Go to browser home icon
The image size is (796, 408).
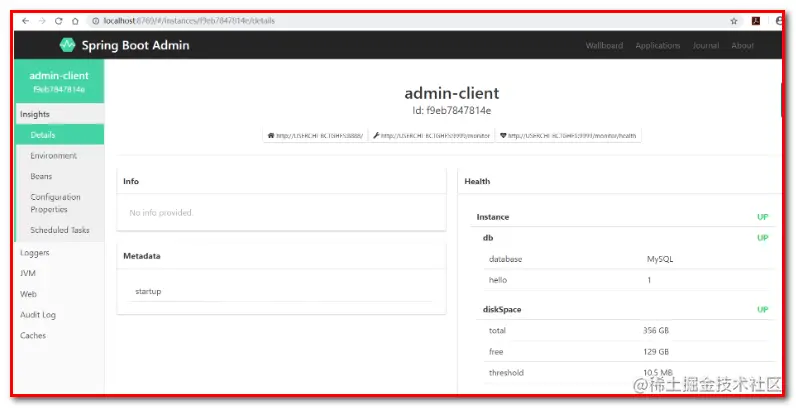coord(75,21)
